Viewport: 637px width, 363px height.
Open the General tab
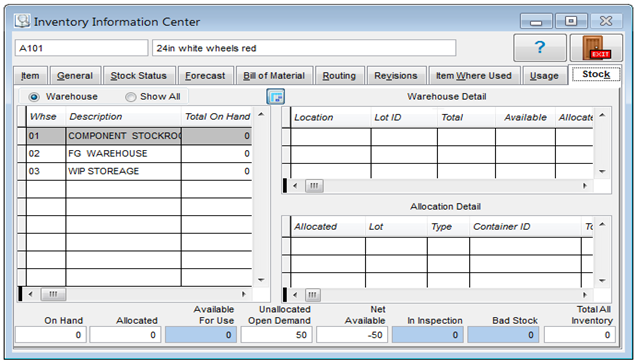(x=75, y=76)
